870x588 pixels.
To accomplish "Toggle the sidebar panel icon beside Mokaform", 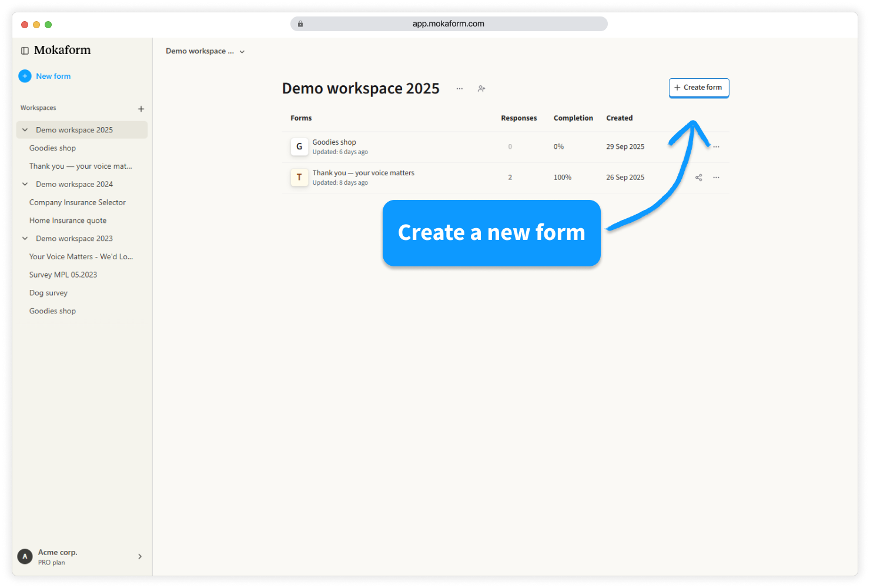I will click(25, 51).
